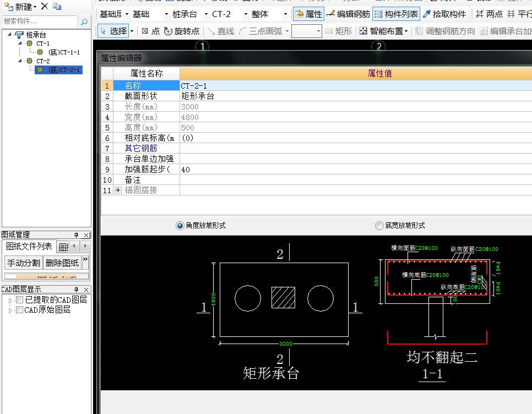Switch to the 图纸文件列表 tab
532x414 pixels.
(29, 246)
